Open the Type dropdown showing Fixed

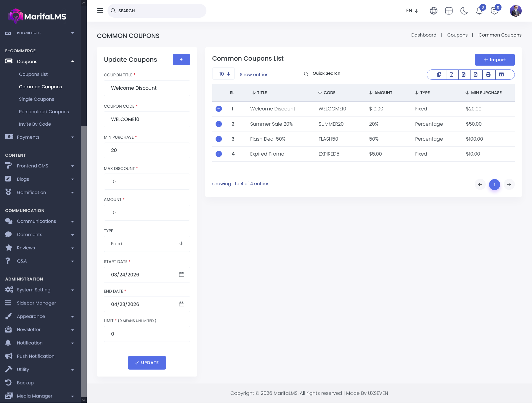(147, 244)
